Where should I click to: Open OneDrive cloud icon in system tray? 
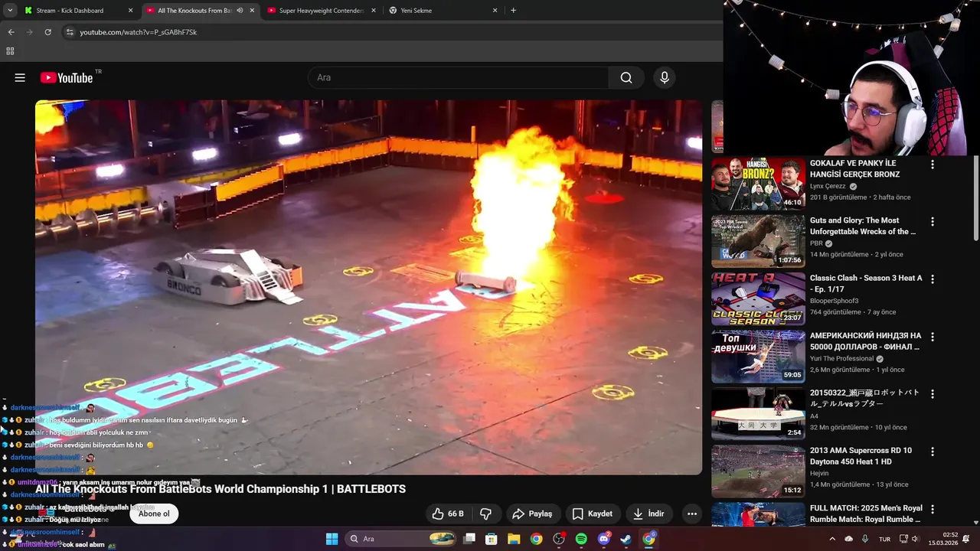848,539
